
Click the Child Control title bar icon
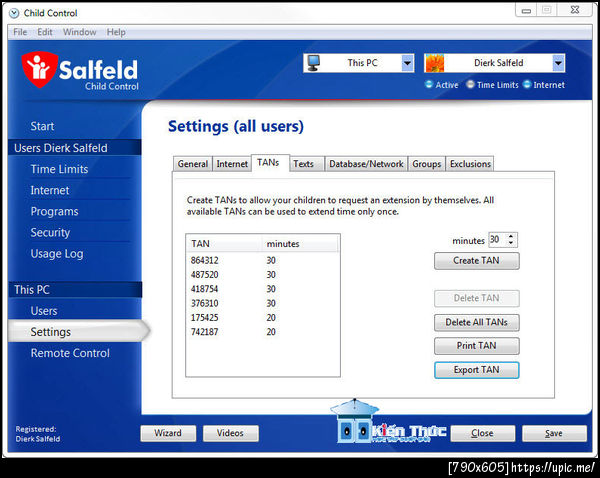point(14,13)
